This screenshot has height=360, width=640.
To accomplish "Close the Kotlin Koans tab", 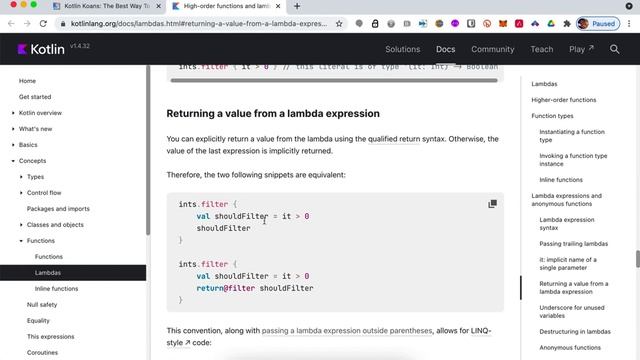I will (x=158, y=6).
